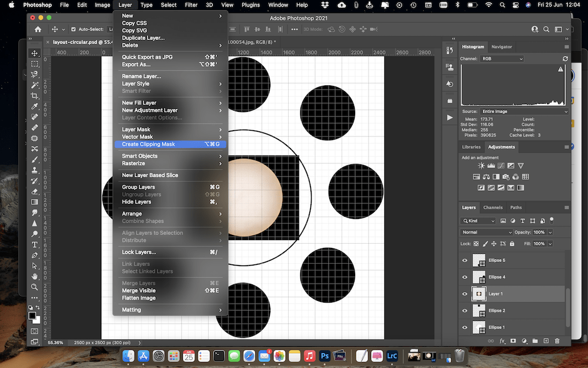Hide the Ellipse 4 layer

[465, 277]
